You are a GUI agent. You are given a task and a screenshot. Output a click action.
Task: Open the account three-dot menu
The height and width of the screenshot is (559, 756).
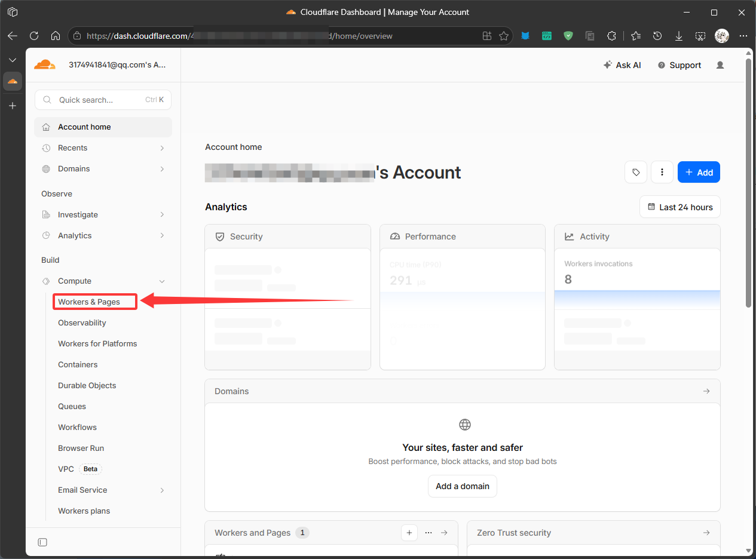[x=662, y=172]
